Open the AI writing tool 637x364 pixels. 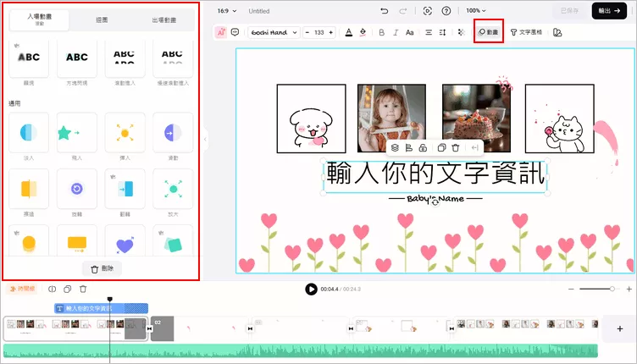[x=220, y=32]
